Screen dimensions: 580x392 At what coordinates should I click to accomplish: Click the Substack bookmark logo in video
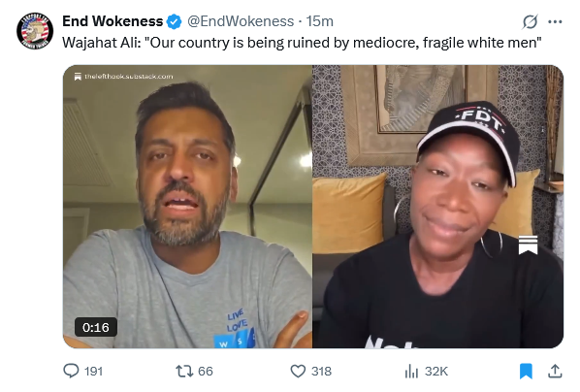(x=528, y=245)
